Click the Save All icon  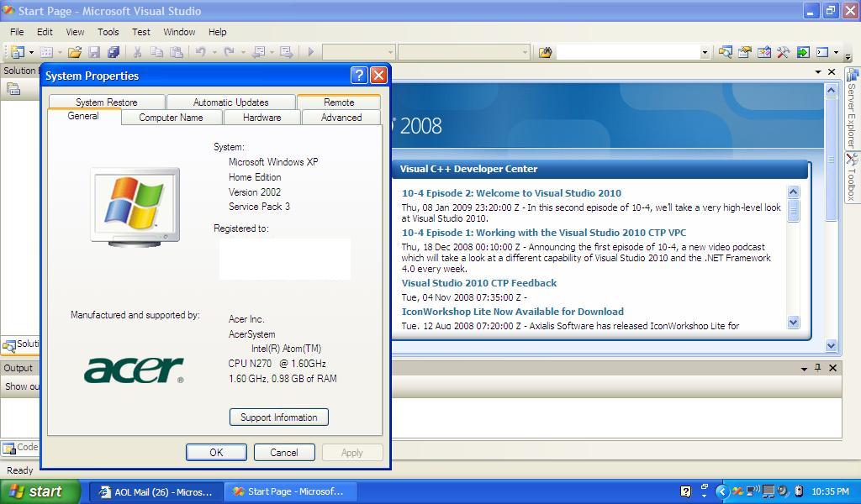[114, 52]
